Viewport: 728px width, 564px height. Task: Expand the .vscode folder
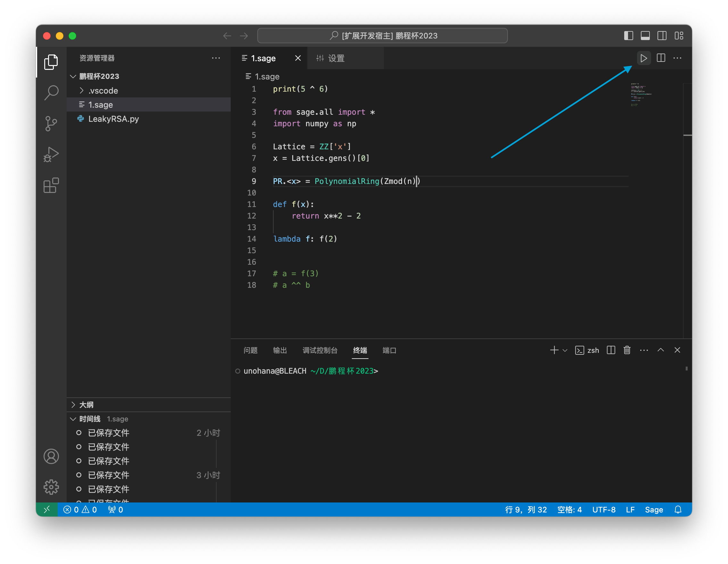[103, 91]
